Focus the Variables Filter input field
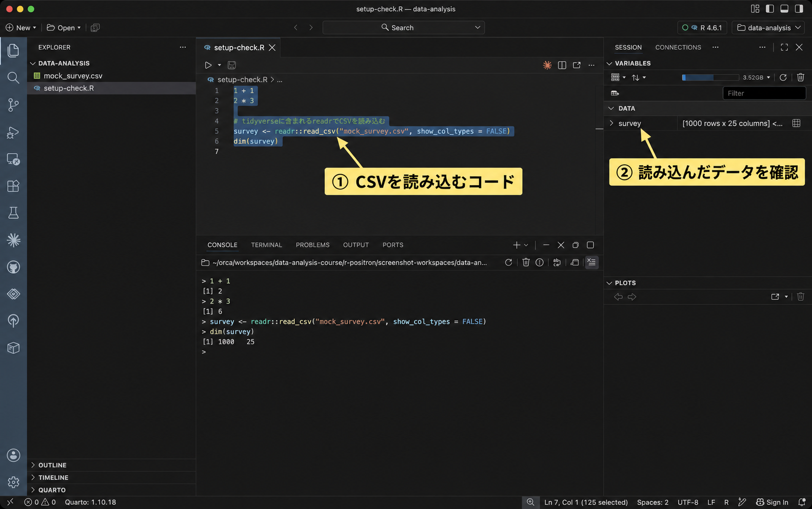Viewport: 812px width, 509px height. [764, 93]
